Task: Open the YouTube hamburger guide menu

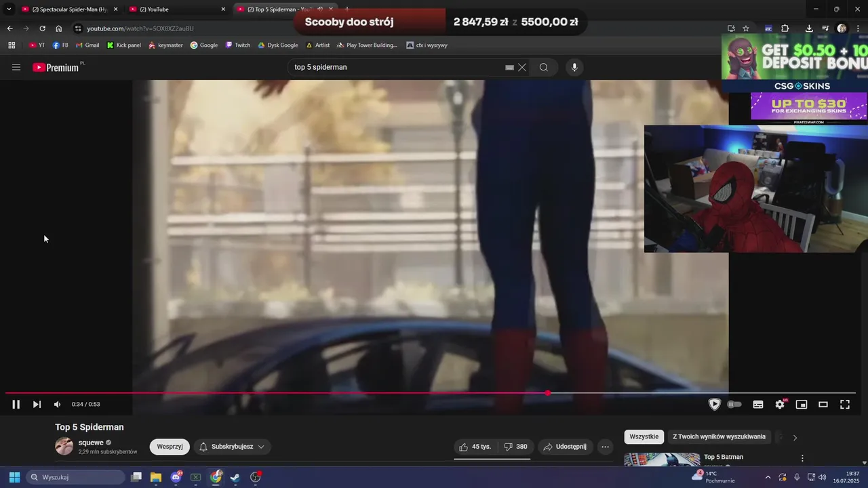Action: [x=16, y=67]
